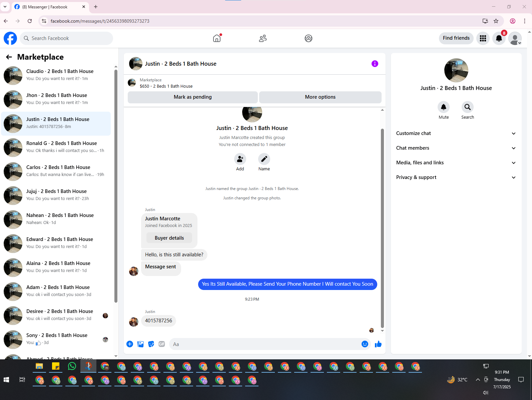Click the More options button
The height and width of the screenshot is (400, 532).
click(320, 97)
